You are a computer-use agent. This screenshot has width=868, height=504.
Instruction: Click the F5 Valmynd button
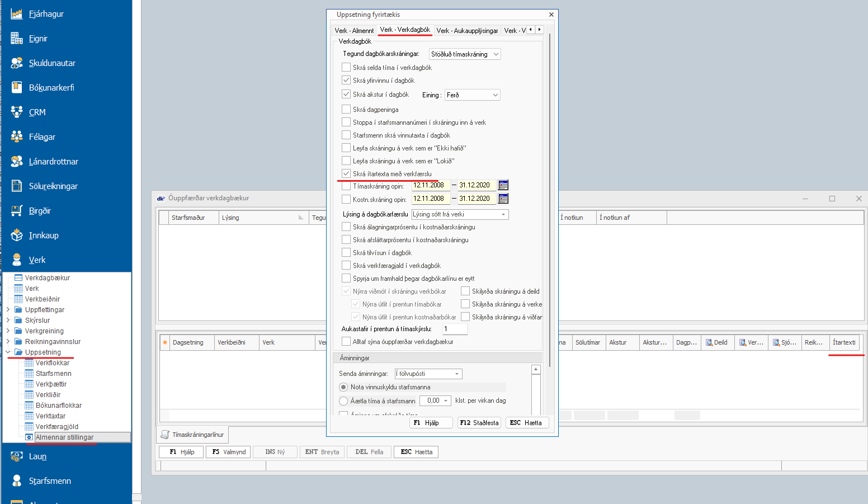(x=228, y=452)
